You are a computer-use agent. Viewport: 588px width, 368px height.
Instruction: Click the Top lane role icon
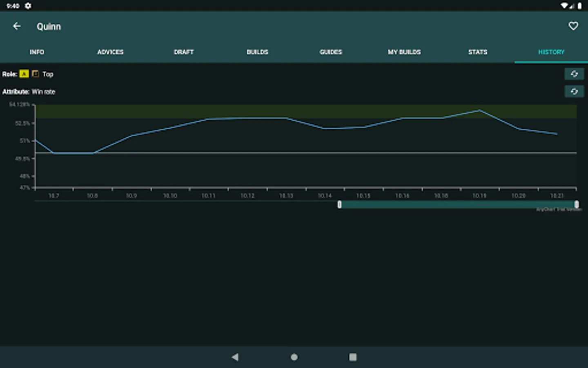36,74
